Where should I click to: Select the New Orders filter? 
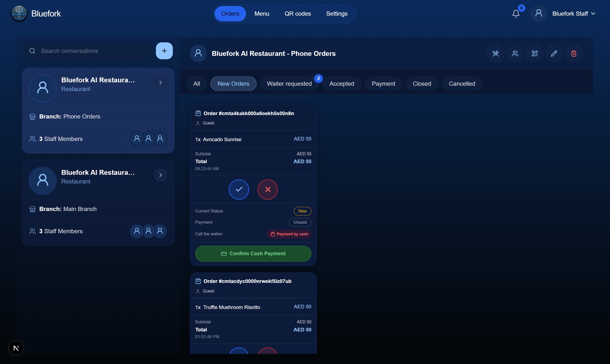(233, 84)
